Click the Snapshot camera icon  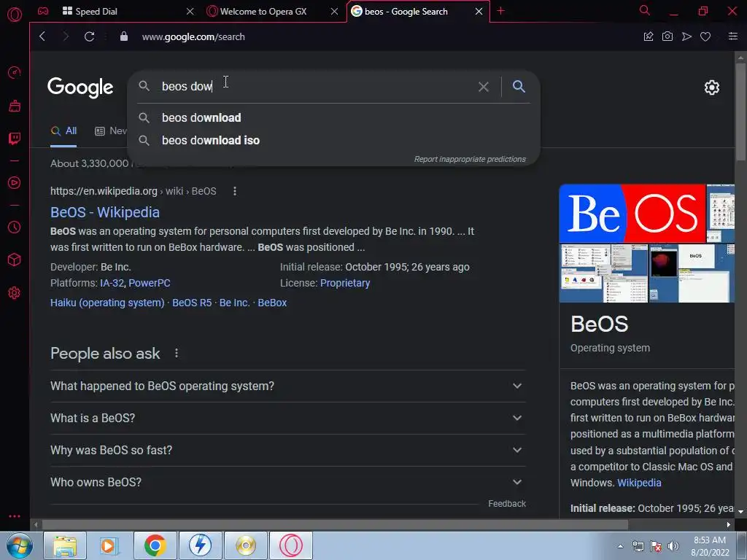[x=667, y=36]
